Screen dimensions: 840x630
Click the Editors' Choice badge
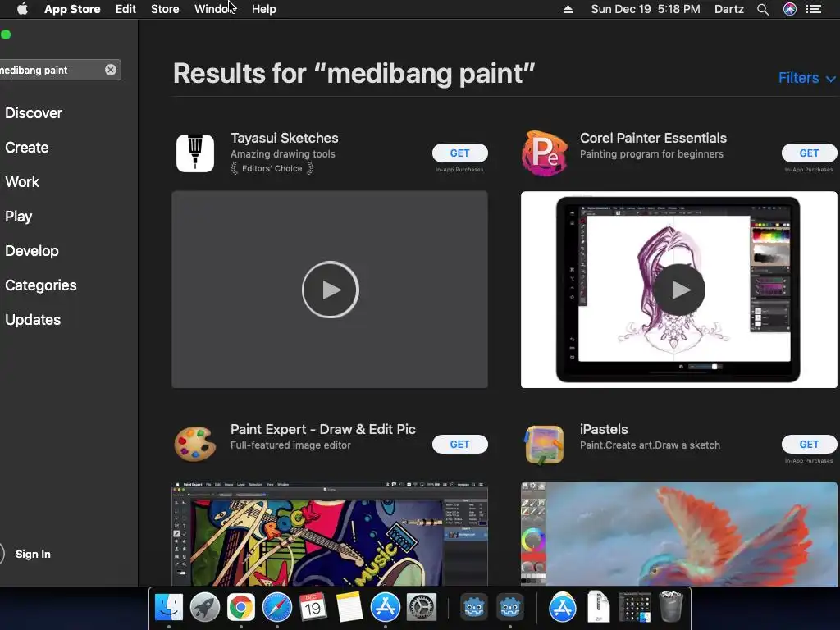click(x=272, y=169)
